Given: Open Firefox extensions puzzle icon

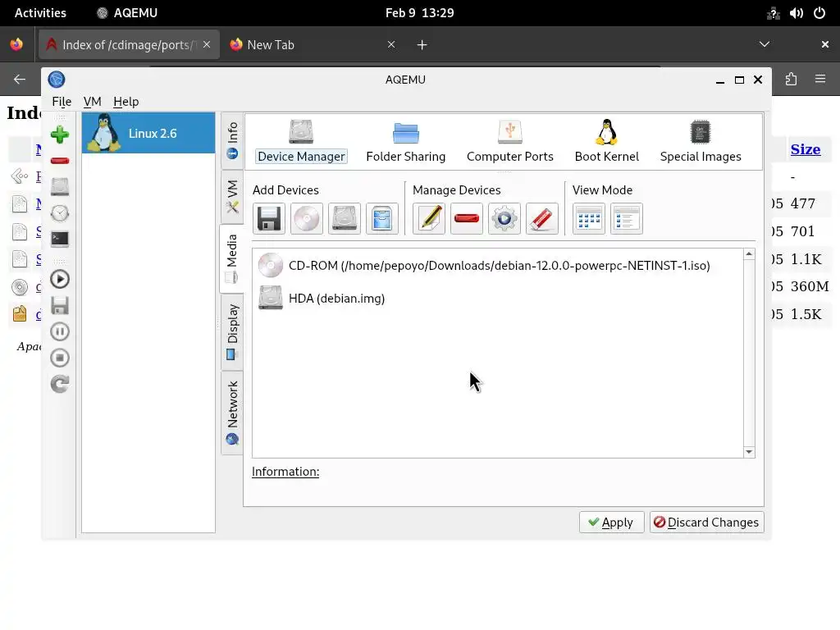Looking at the screenshot, I should pos(792,80).
